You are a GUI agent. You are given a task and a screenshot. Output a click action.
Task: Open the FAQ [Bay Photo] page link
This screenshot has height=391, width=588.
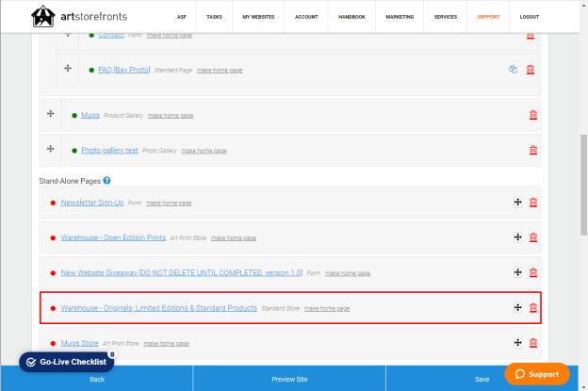pos(124,70)
